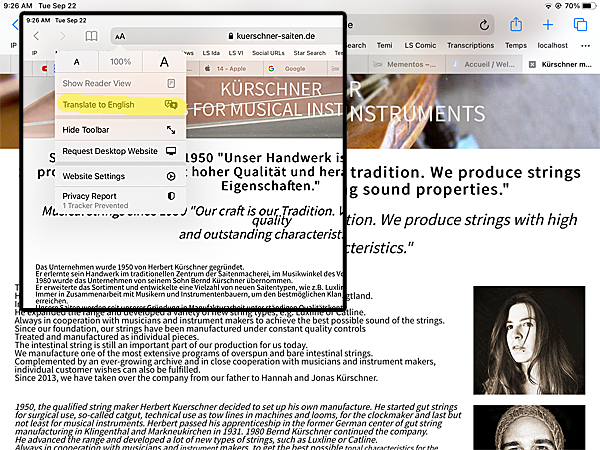This screenshot has width=600, height=450.
Task: Open a new tab with the plus icon
Action: click(x=548, y=24)
